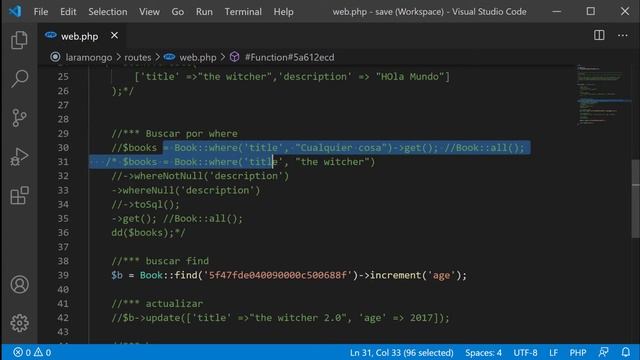640x360 pixels.
Task: Click 'dd($books);*/' on line 36
Action: pyautogui.click(x=149, y=233)
